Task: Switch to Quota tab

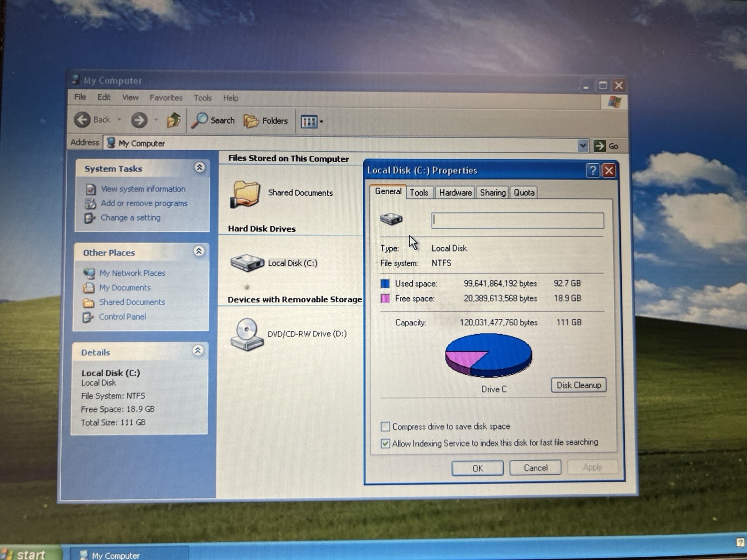Action: [524, 192]
